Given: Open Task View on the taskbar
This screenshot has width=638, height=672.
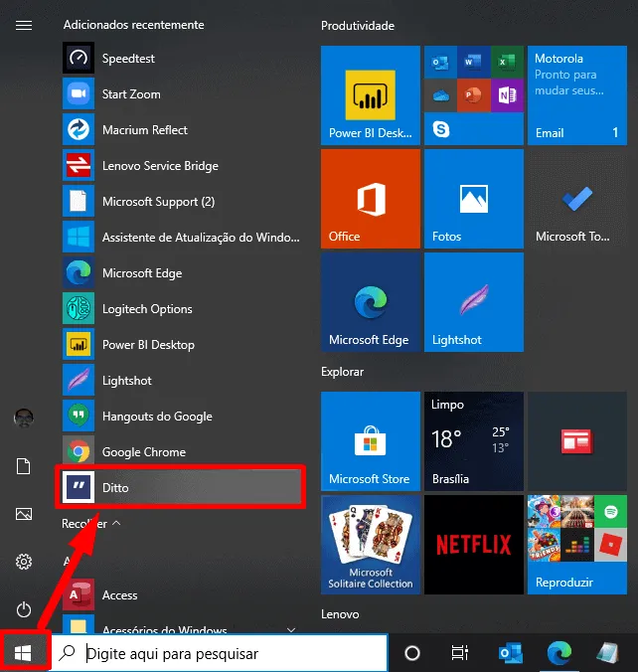Looking at the screenshot, I should 460,653.
